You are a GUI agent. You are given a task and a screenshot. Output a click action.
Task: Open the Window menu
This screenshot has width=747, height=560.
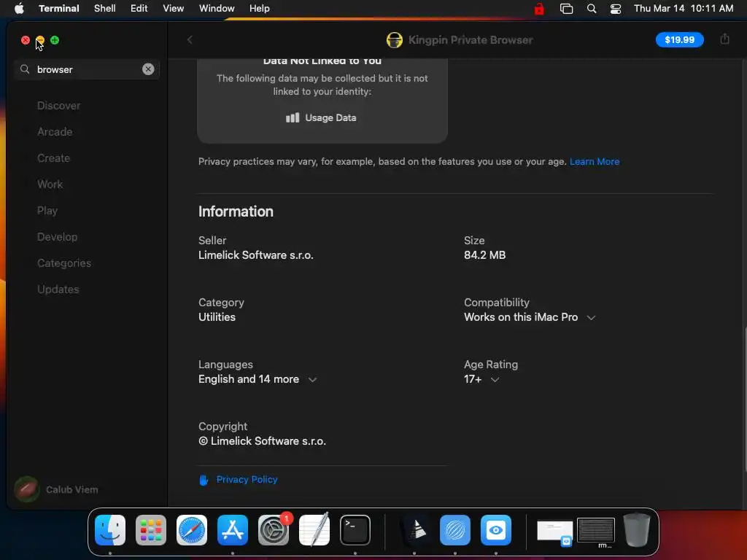point(217,9)
